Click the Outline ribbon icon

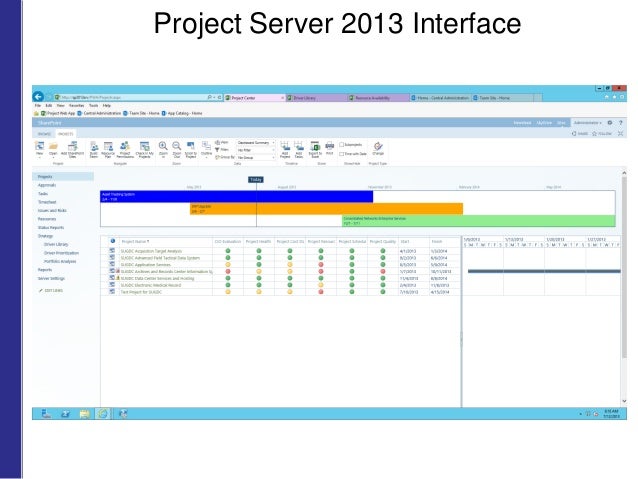pyautogui.click(x=206, y=148)
